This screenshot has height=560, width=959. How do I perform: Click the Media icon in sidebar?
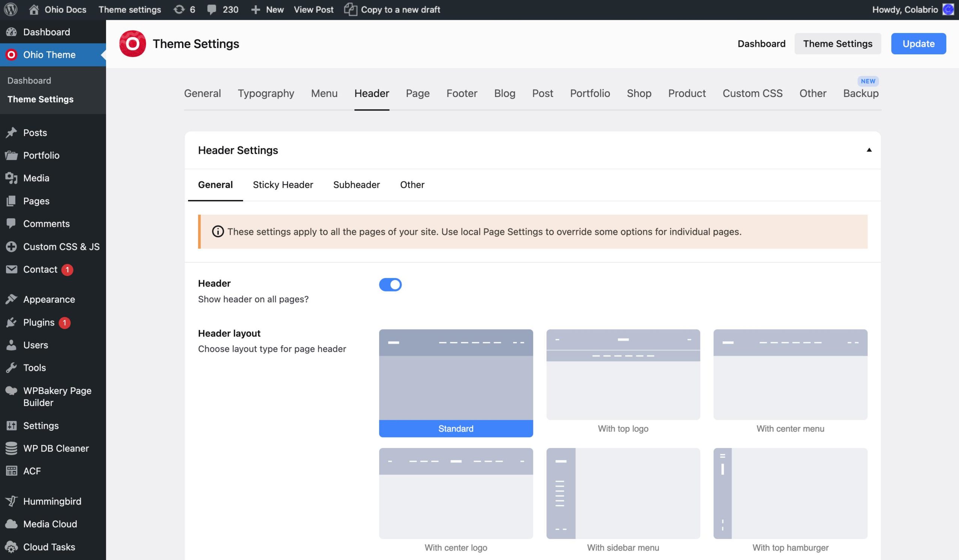pos(11,178)
